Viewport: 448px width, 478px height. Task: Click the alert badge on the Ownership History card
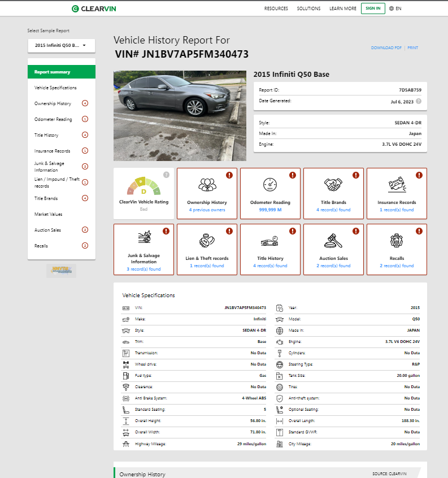point(229,175)
